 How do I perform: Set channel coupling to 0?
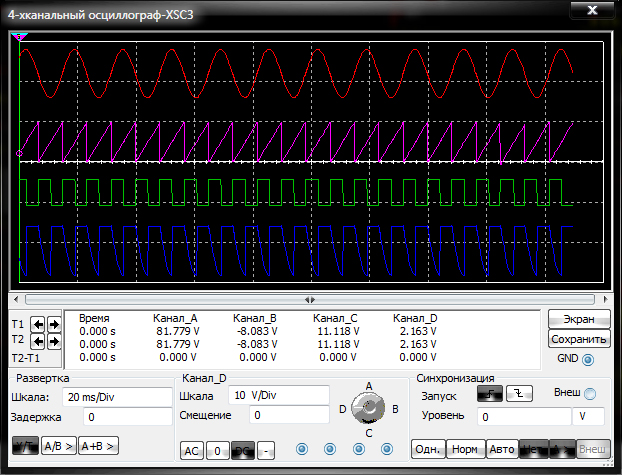click(x=217, y=451)
